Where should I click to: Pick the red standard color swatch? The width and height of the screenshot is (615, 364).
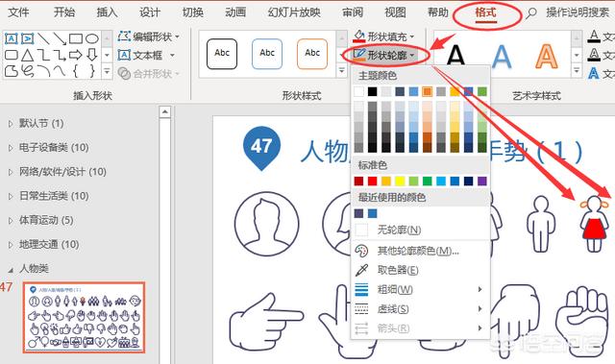click(373, 181)
